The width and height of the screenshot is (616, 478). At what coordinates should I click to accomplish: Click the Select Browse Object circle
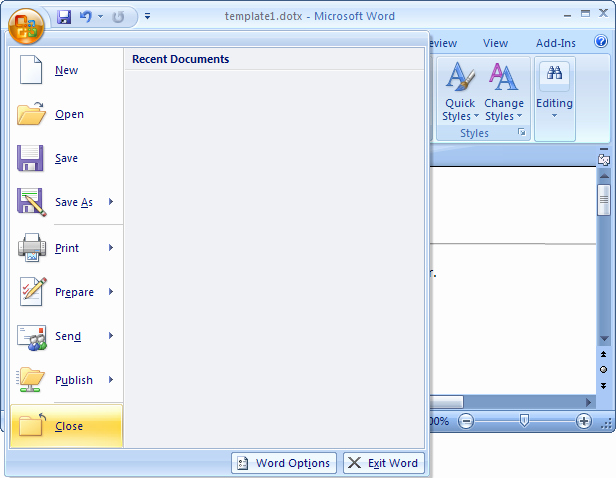click(x=604, y=370)
